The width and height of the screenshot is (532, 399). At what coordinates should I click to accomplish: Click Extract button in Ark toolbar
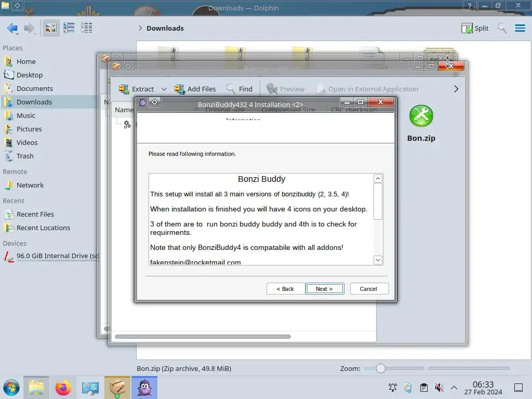click(136, 89)
